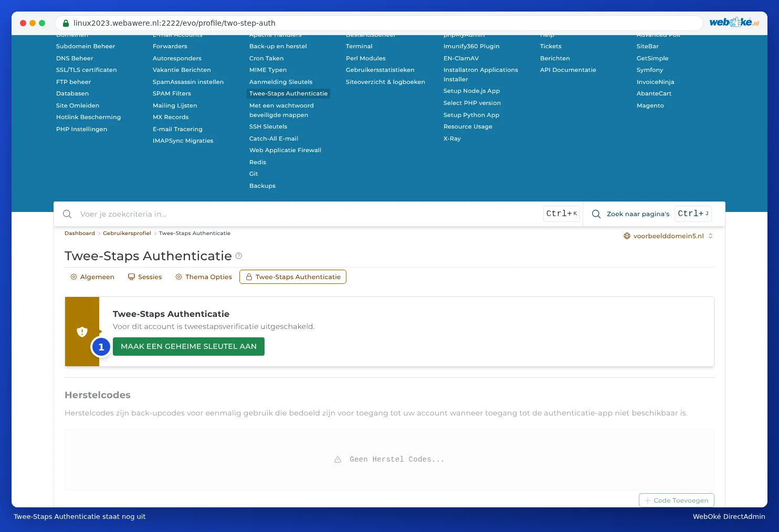Open FTP beheer menu item

coord(73,82)
